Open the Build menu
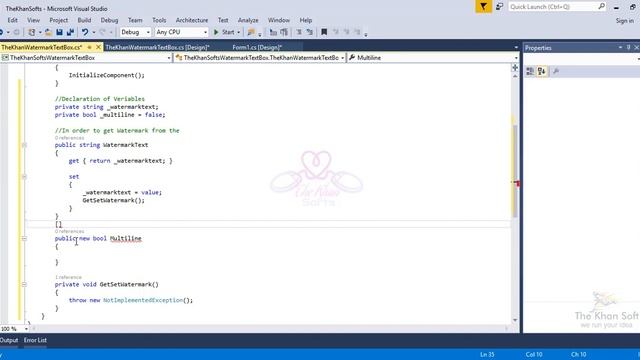640x360 pixels. [84, 20]
